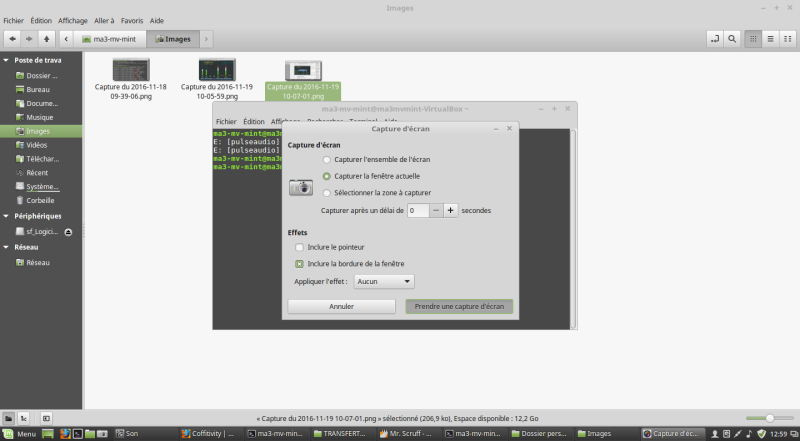This screenshot has height=441, width=800.
Task: Switch to icon grid view
Action: (x=753, y=39)
